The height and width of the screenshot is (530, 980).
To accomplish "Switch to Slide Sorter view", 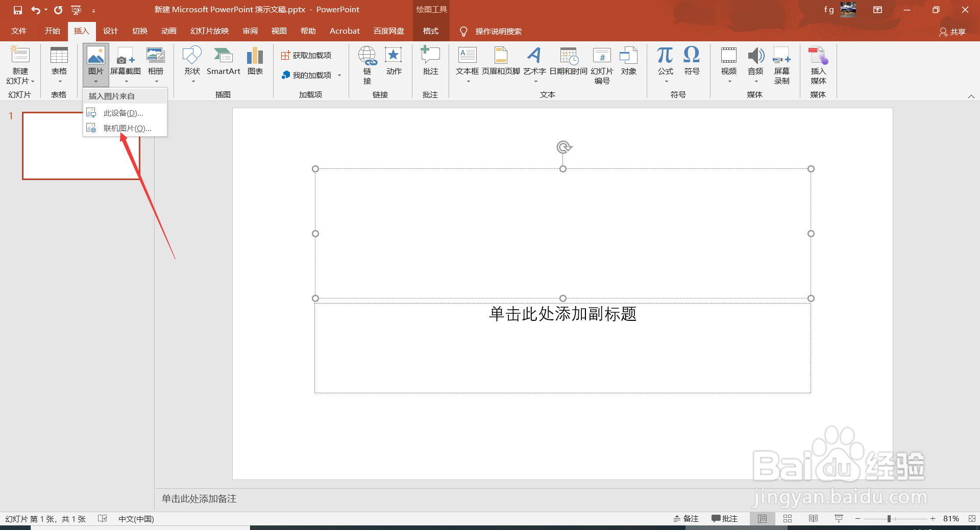I will tap(788, 519).
